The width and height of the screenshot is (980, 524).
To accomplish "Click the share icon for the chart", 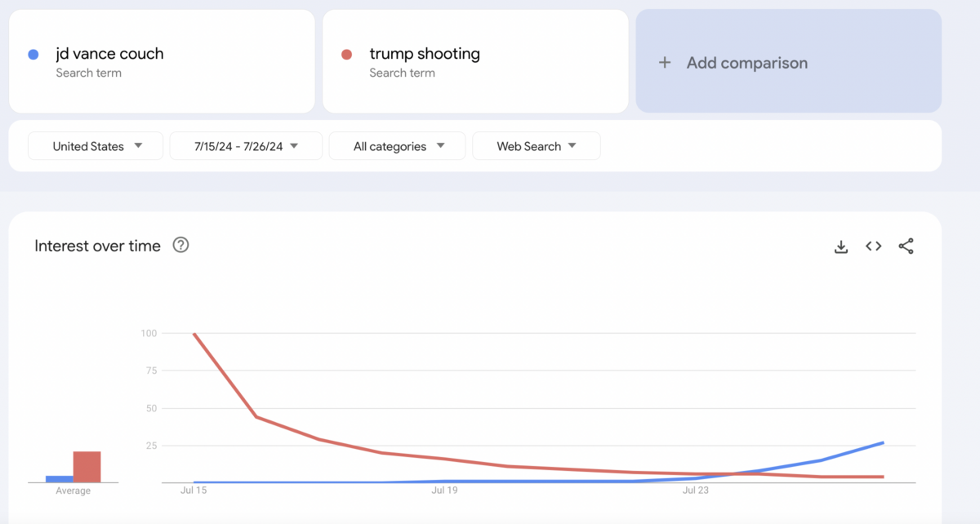I will [906, 246].
